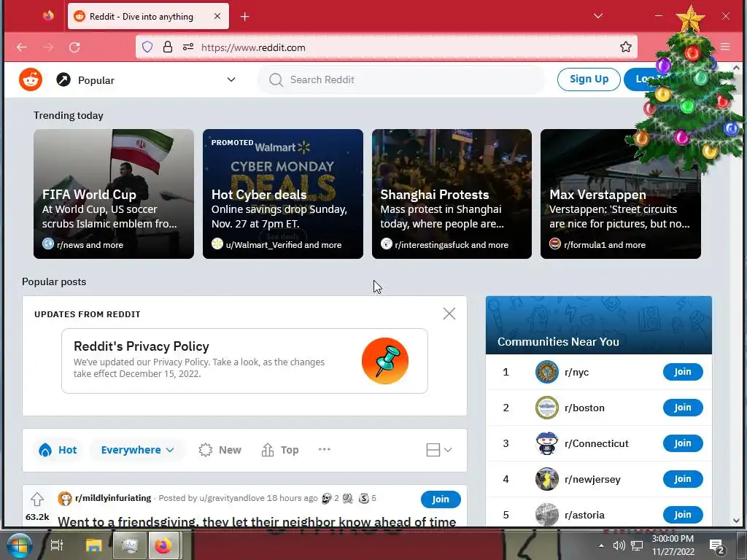Click the Popular arrow icon
Screen dimensions: 747x560
pos(63,79)
